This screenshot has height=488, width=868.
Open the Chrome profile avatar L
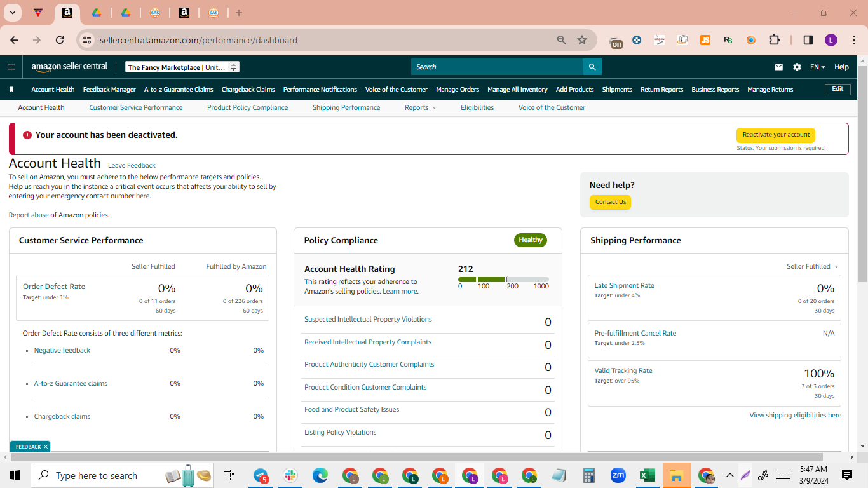[x=831, y=40]
